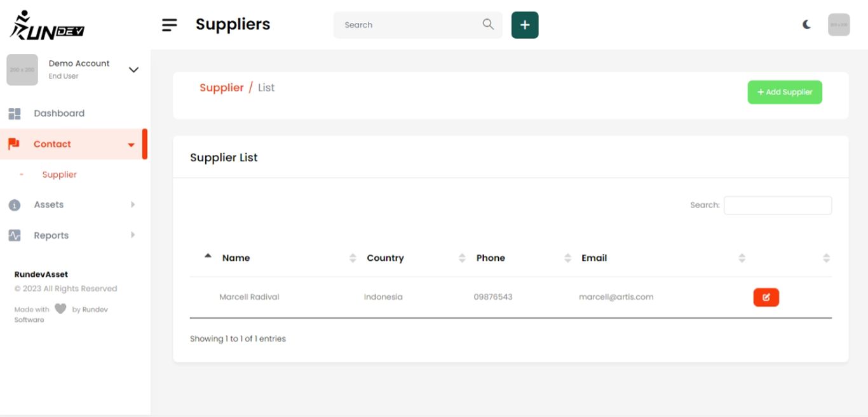This screenshot has width=868, height=417.
Task: Select the Supplier submenu item
Action: coord(59,175)
